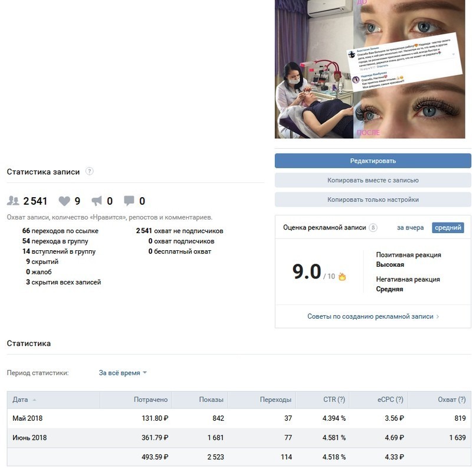Sort table by Дата column
The width and height of the screenshot is (476, 468).
[54, 400]
